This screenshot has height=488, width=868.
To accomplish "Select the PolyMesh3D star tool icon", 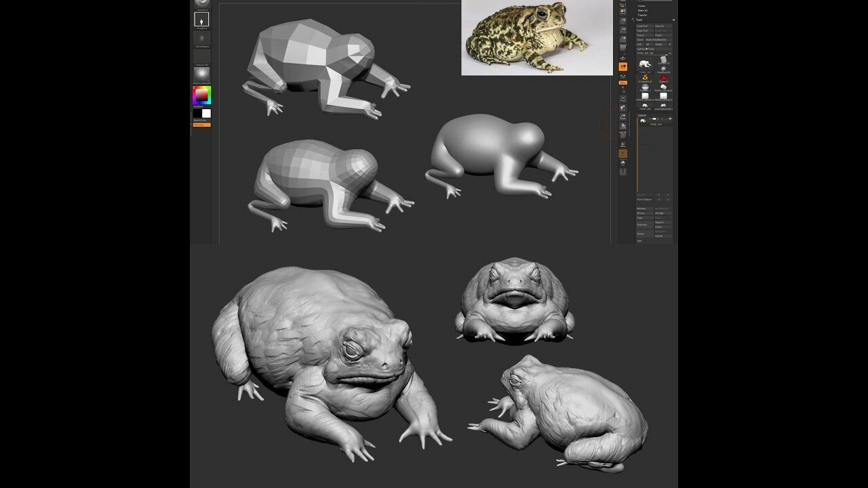I will 663,68.
